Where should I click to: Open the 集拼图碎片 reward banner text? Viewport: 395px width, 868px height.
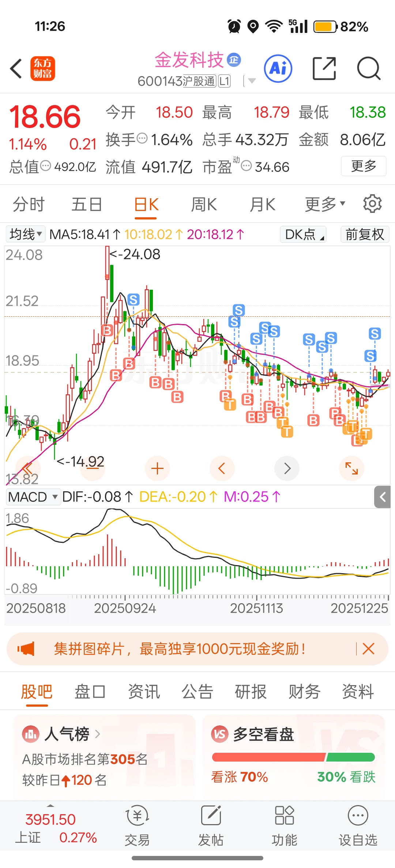tap(180, 649)
